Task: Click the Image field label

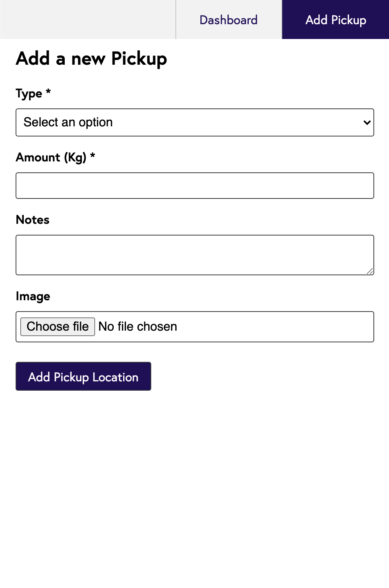Action: [x=33, y=296]
